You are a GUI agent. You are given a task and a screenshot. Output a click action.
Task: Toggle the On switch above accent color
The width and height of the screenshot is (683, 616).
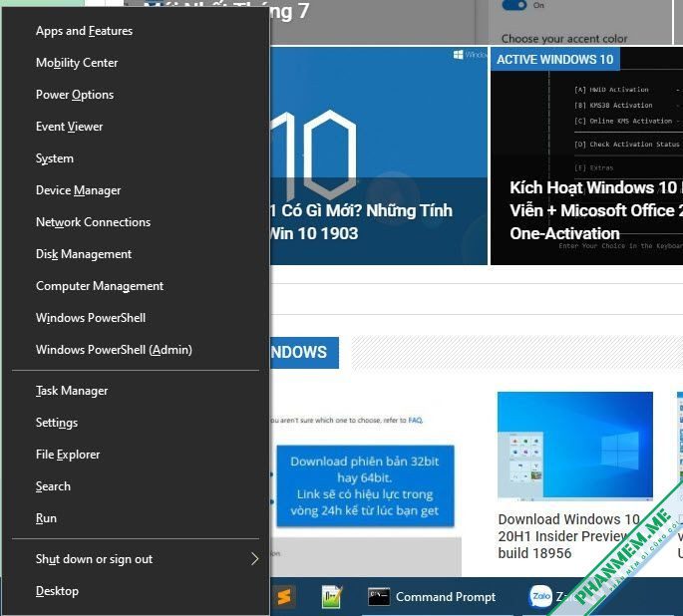coord(513,5)
